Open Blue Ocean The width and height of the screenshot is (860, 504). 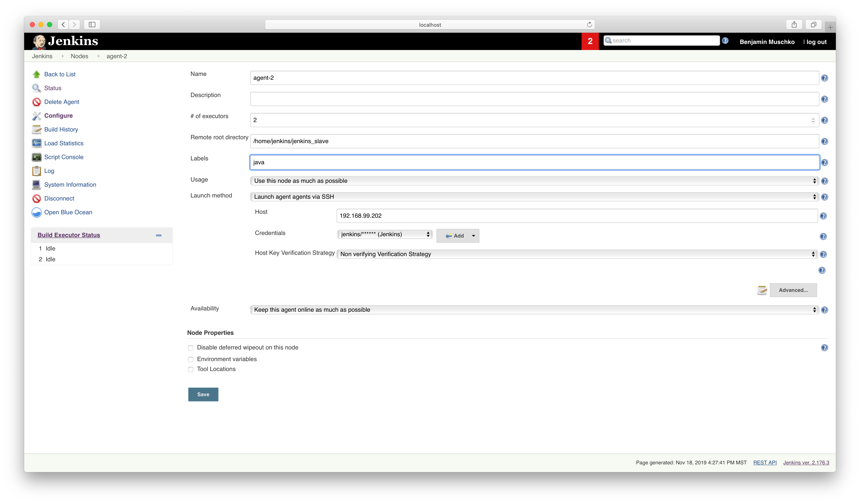[68, 212]
